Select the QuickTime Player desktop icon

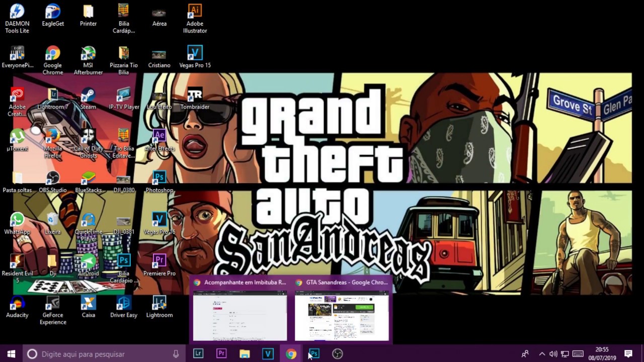[x=88, y=227]
